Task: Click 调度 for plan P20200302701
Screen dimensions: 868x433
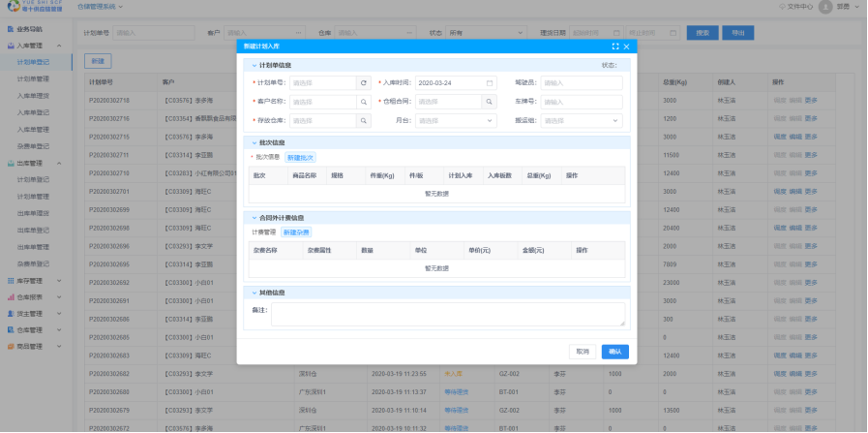Action: click(x=780, y=192)
